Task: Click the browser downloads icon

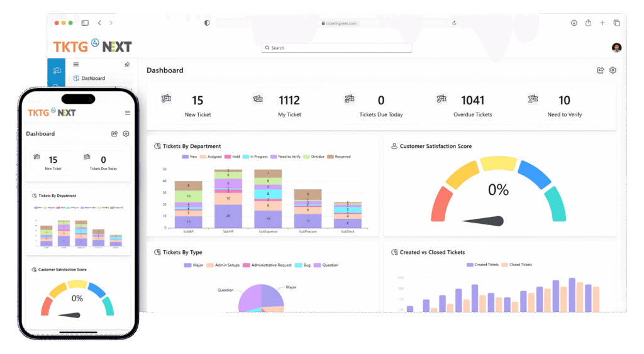Action: coord(574,23)
